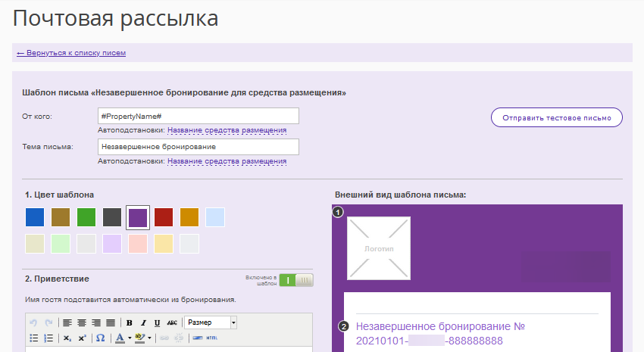Select the green template color
The width and height of the screenshot is (644, 352).
point(86,217)
